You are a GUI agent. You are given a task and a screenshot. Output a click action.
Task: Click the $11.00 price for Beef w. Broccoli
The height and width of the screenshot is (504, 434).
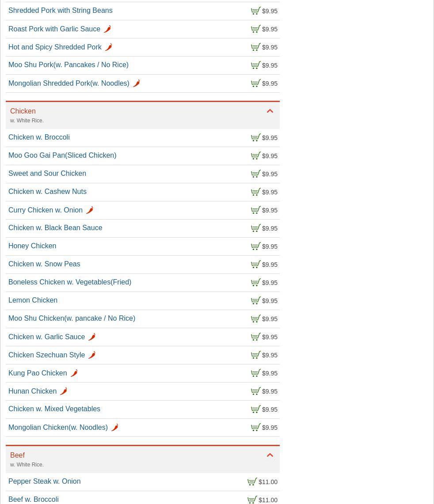268,500
